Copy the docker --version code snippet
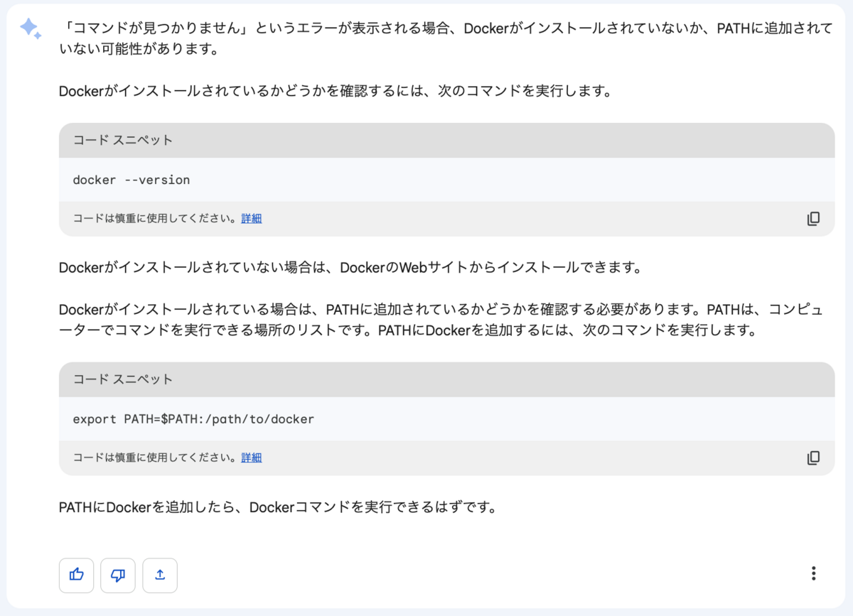853x616 pixels. click(x=813, y=219)
